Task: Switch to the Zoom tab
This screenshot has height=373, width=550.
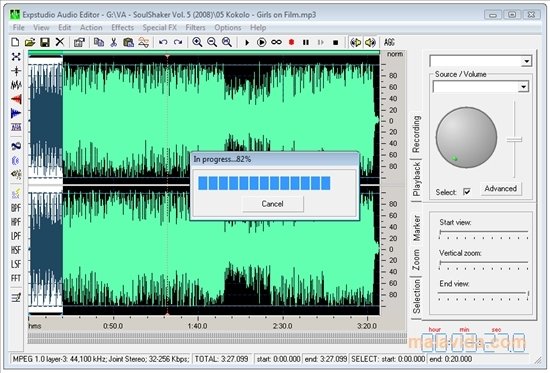Action: (416, 260)
